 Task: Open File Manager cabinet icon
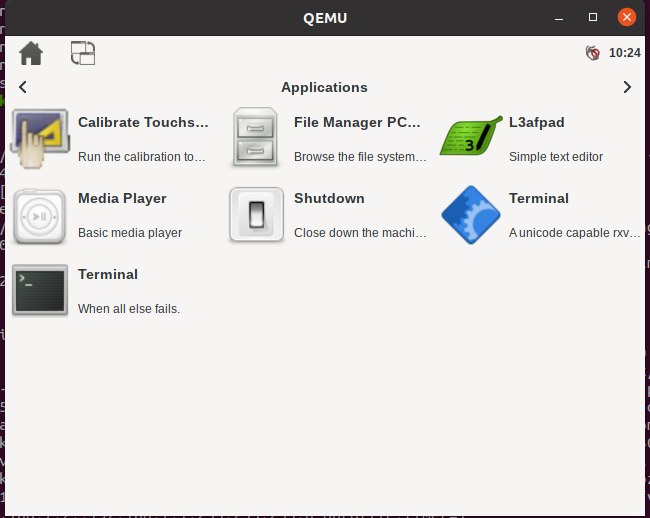(255, 137)
